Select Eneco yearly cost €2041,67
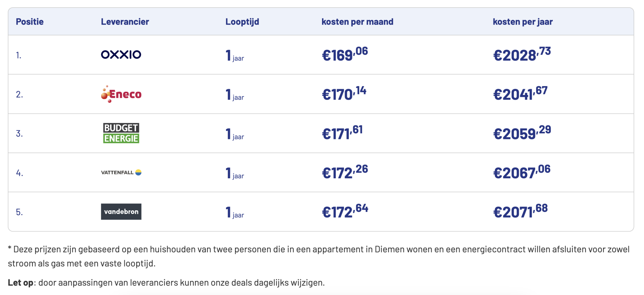This screenshot has width=644, height=295. click(520, 94)
